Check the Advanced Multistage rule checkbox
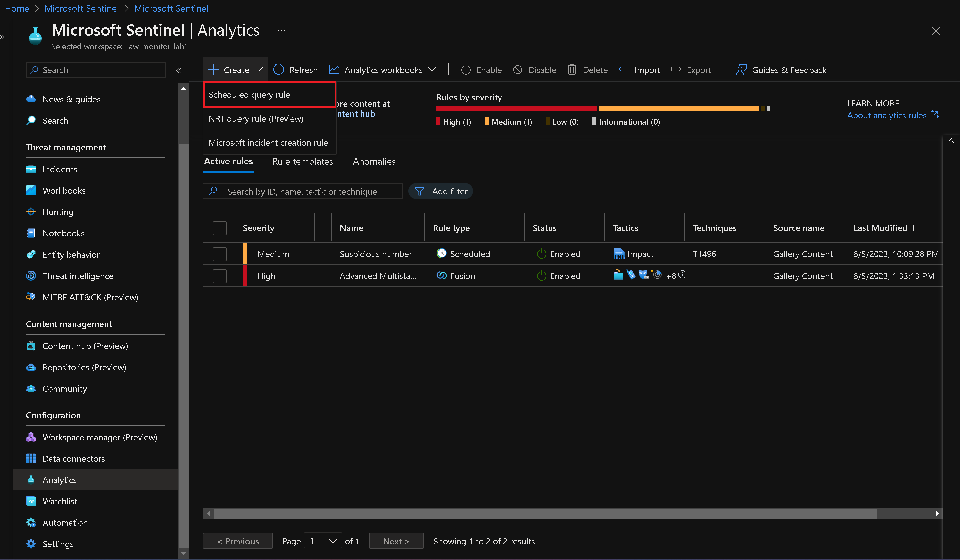This screenshot has height=560, width=960. 220,276
